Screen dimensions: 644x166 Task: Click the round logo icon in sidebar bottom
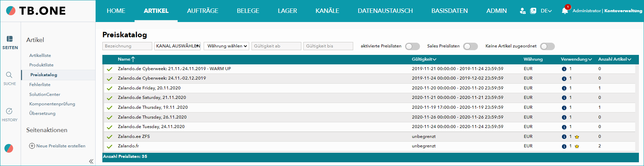(9, 148)
